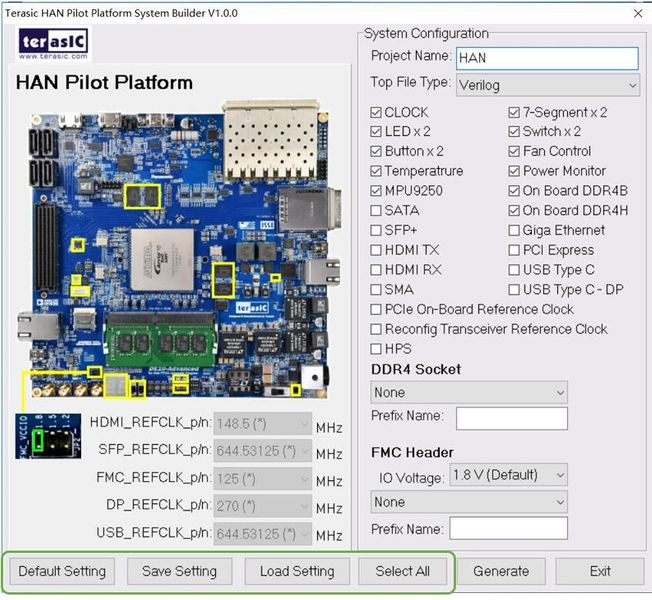Viewport: 652px width, 600px height.
Task: Click the Default Setting button
Action: tap(62, 571)
